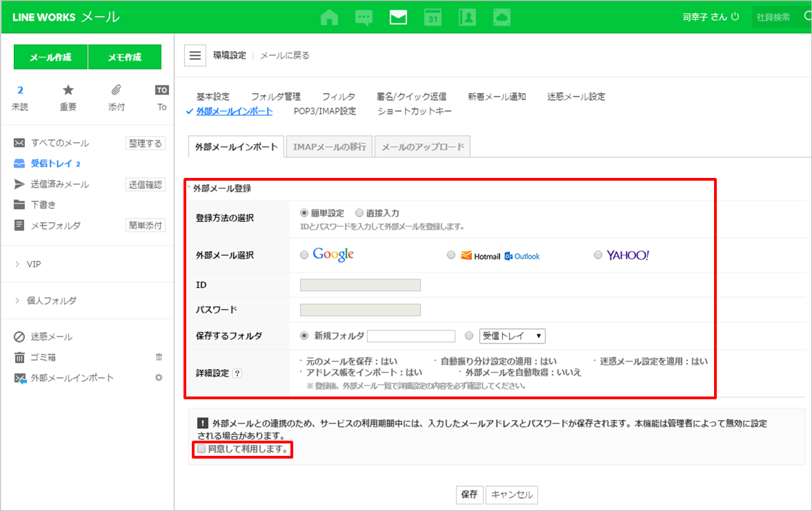This screenshot has height=511, width=812.
Task: Click into the ID input field
Action: 360,285
